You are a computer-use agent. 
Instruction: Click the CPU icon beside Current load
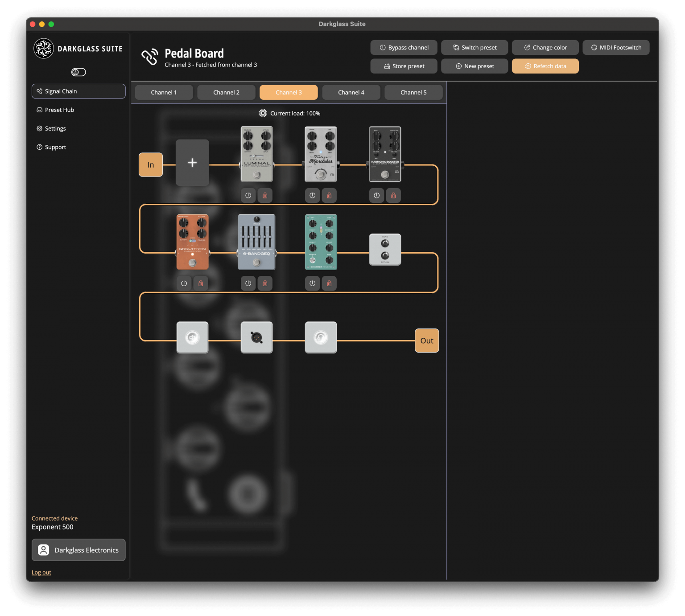[263, 113]
